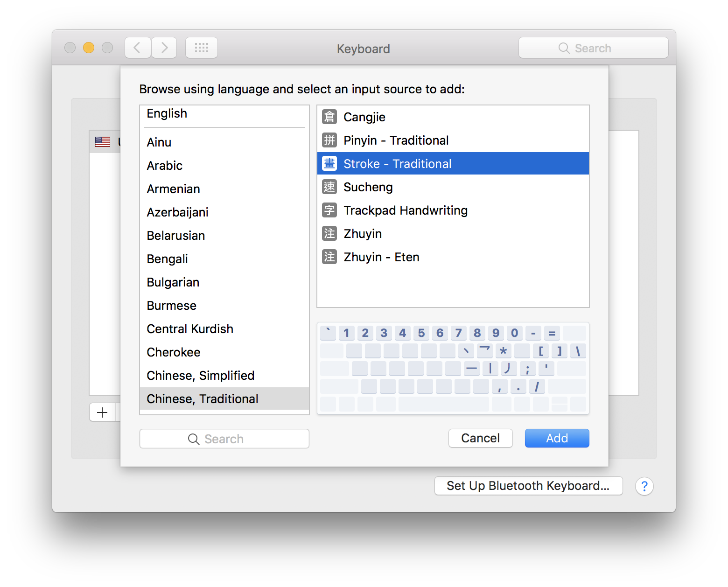Add the selected input source
The height and width of the screenshot is (587, 728).
557,438
